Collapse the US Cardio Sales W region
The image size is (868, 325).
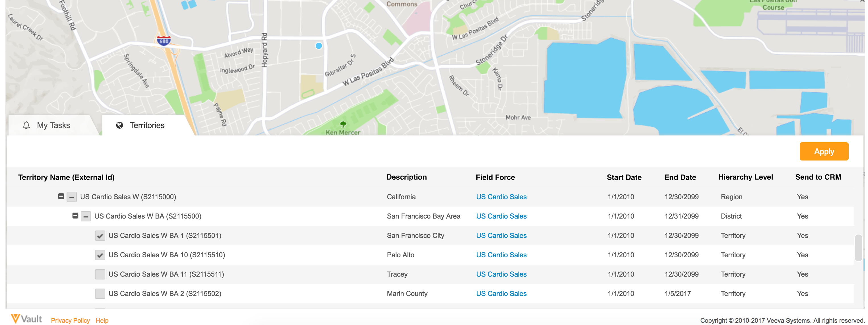[x=61, y=196]
